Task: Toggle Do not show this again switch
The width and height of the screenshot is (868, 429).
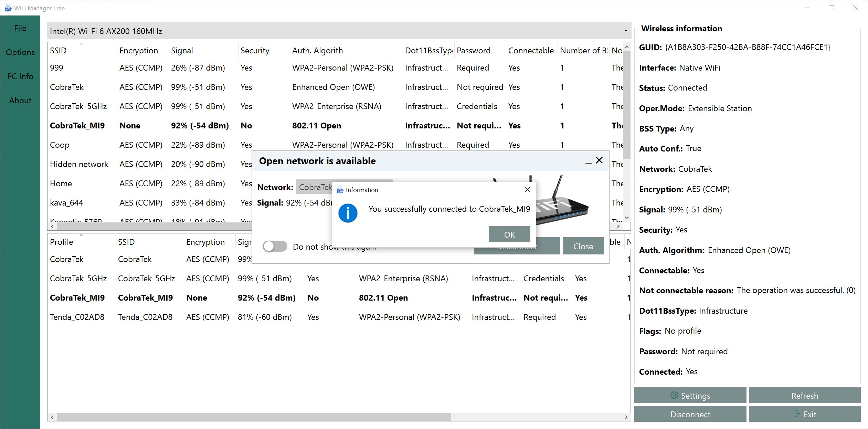Action: pos(275,247)
